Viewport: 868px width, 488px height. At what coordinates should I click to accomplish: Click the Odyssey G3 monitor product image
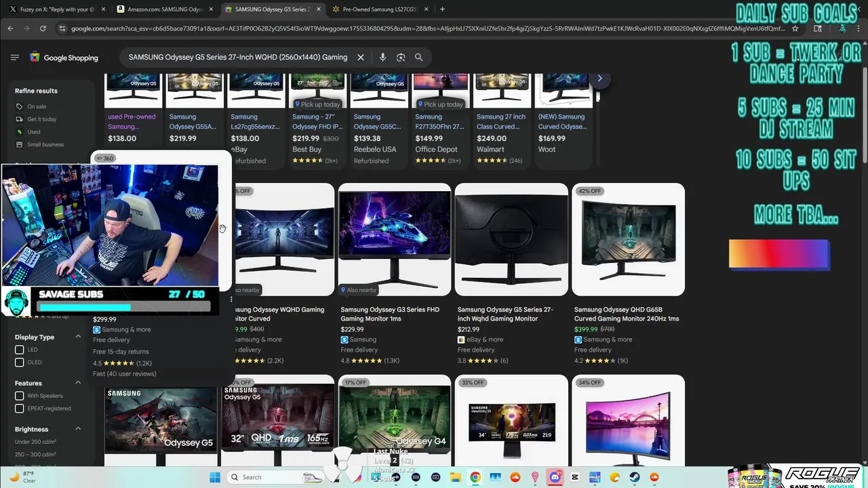coord(395,239)
